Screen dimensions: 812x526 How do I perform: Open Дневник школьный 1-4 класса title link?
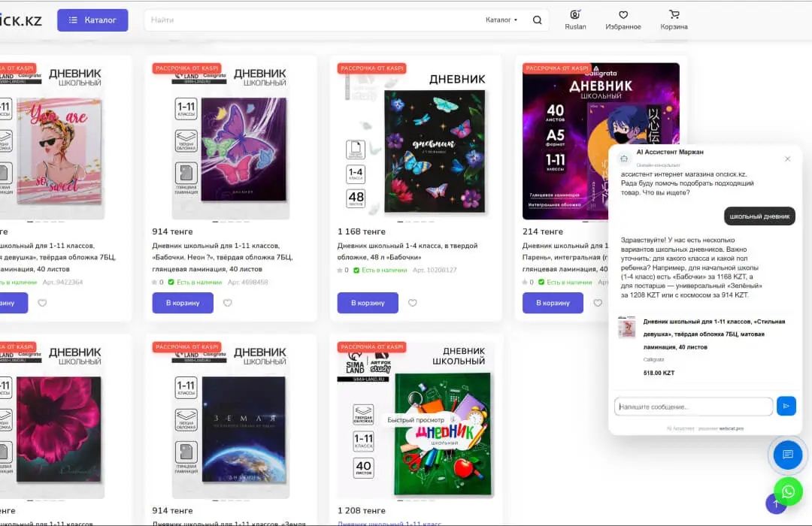coord(408,251)
